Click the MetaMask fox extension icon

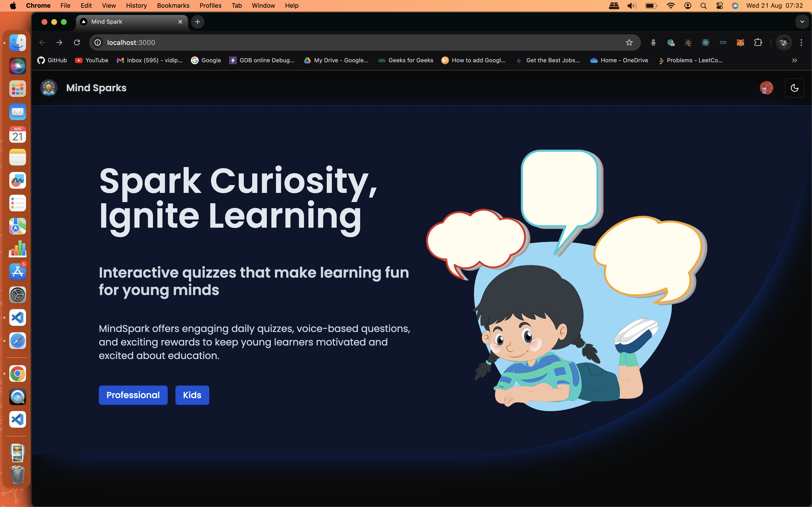(740, 42)
